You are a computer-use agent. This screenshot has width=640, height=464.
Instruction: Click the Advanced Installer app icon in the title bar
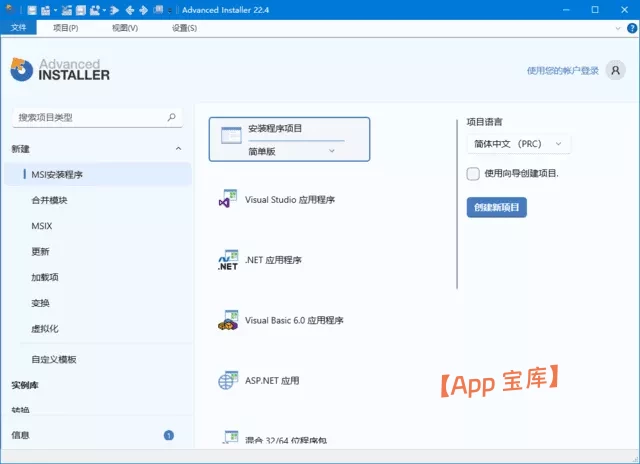tap(9, 8)
